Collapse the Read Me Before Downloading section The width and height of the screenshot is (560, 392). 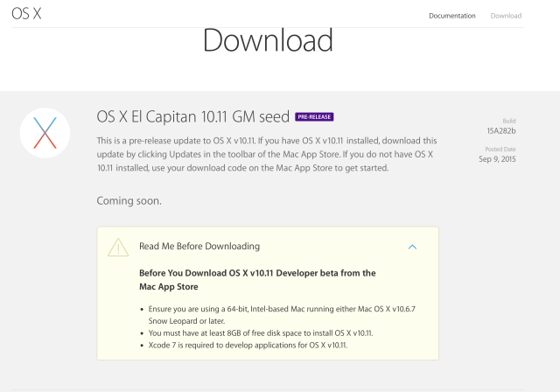(412, 247)
